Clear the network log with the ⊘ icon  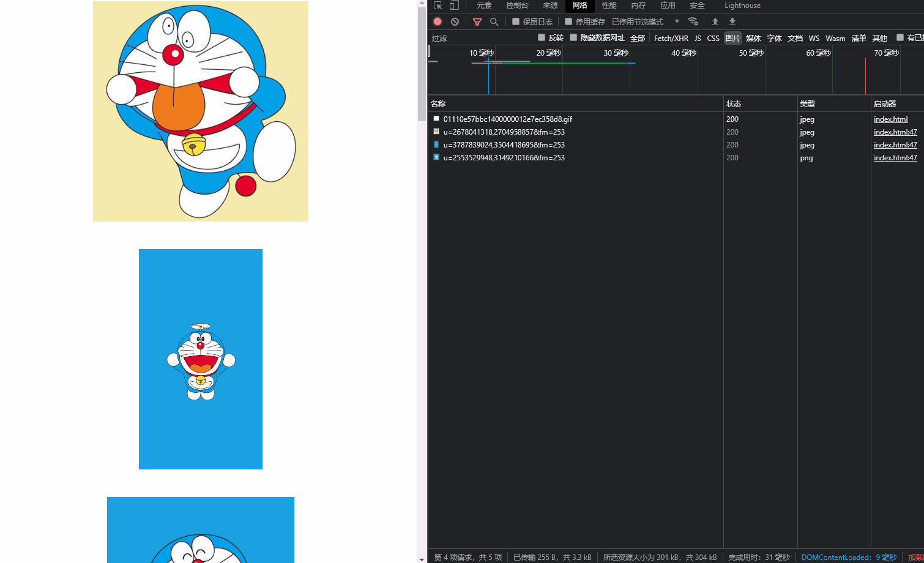[455, 21]
